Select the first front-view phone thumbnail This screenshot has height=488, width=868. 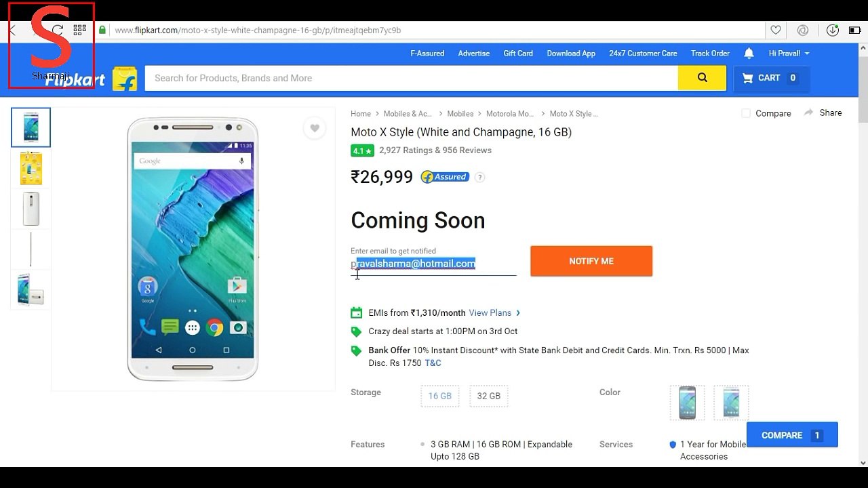pos(31,127)
